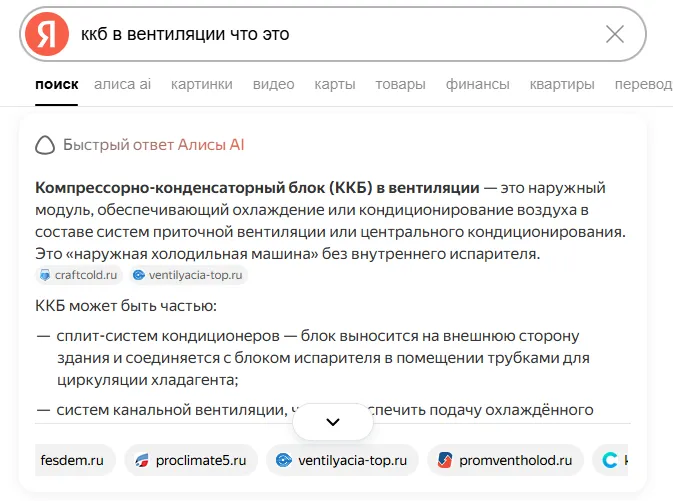Click the text ККБ может быть частью:

(x=126, y=306)
